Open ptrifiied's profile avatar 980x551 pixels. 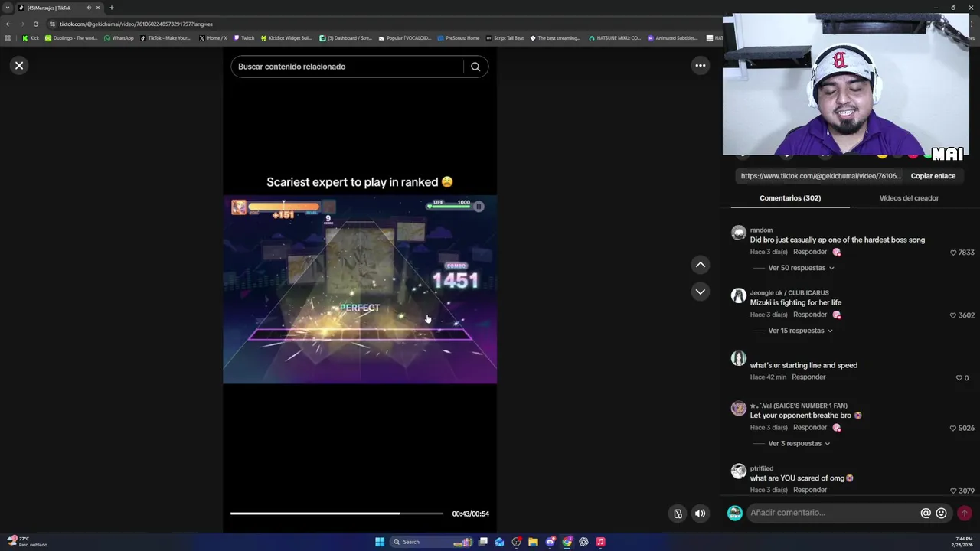738,471
